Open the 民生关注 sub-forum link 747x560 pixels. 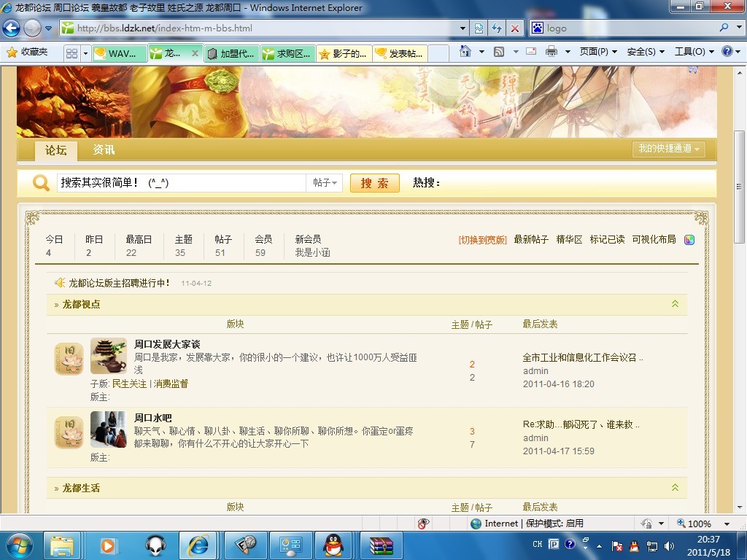click(x=129, y=384)
